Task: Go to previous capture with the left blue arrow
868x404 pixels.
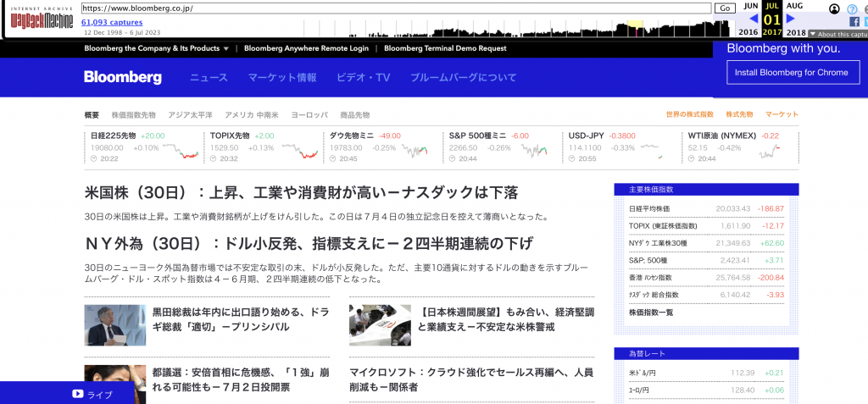Action: click(x=754, y=19)
